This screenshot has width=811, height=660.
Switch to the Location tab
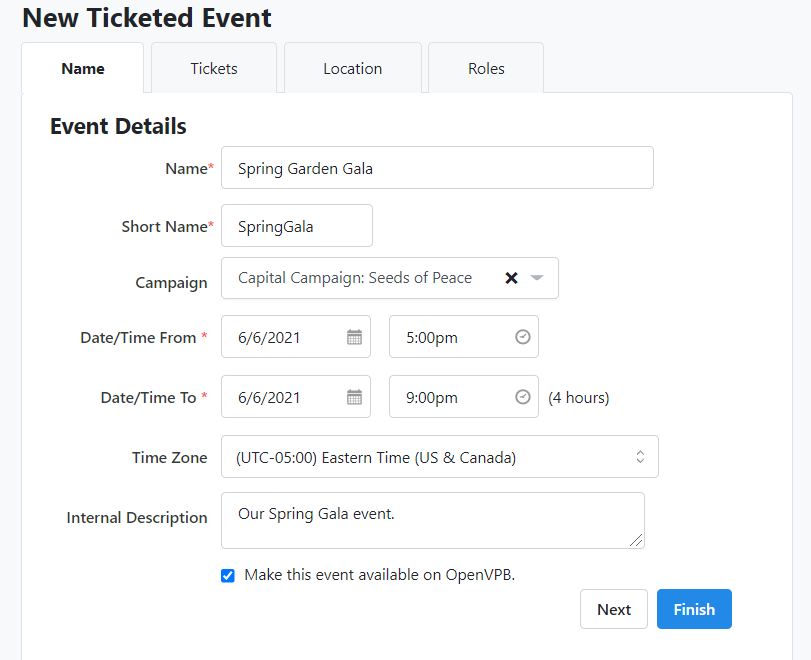[x=352, y=68]
